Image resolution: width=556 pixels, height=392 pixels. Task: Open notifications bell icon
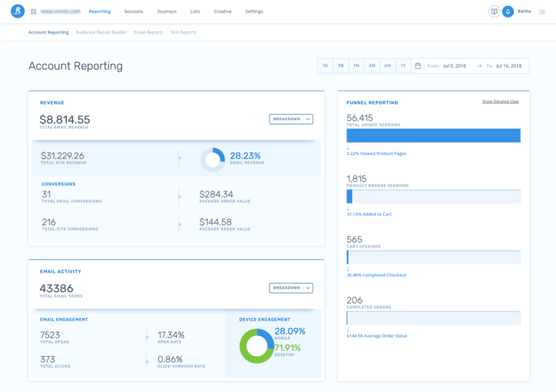pos(508,12)
